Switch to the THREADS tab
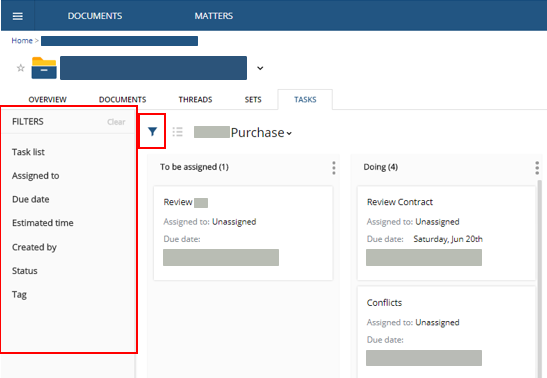Screen dimensions: 547x378 pyautogui.click(x=195, y=100)
